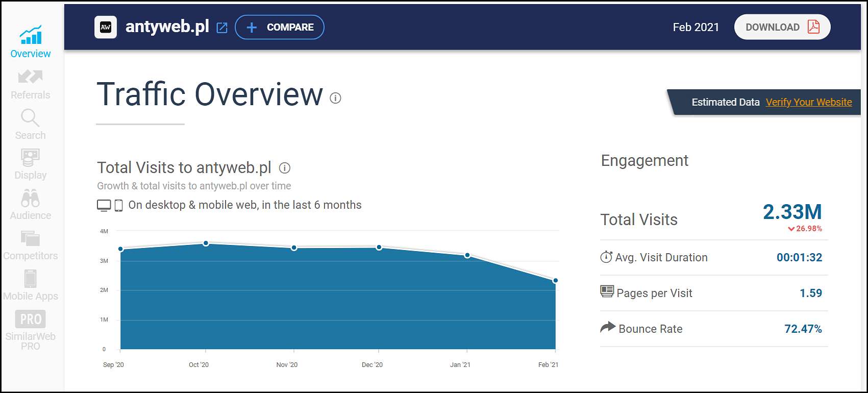Image resolution: width=868 pixels, height=393 pixels.
Task: Click the Sep '20 chart data point
Action: (120, 249)
